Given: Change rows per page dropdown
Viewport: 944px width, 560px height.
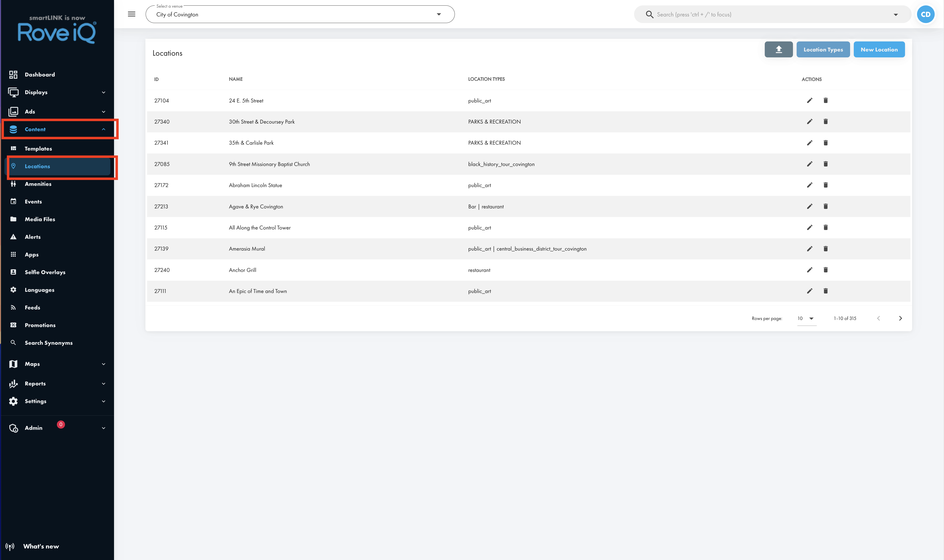Looking at the screenshot, I should tap(806, 318).
